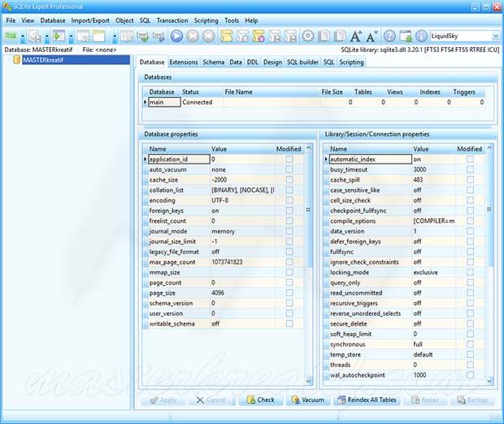The width and height of the screenshot is (504, 424).
Task: Toggle Modified checkbox for synchronous
Action: point(470,344)
